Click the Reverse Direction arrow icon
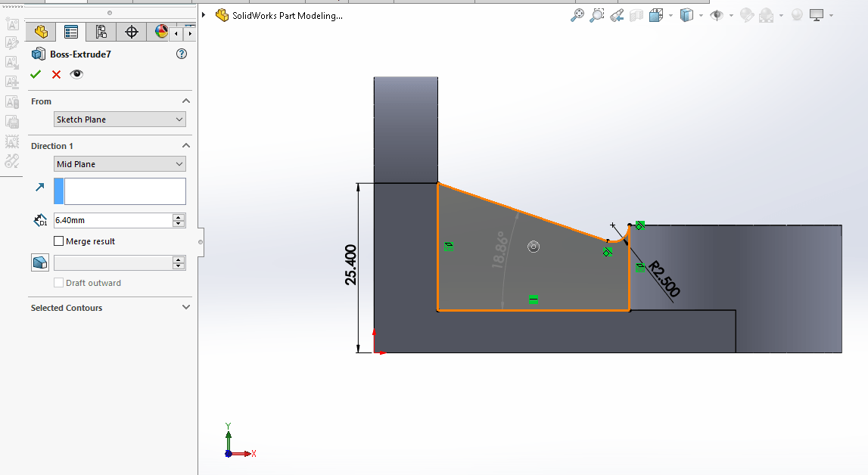The height and width of the screenshot is (475, 868). (40, 187)
